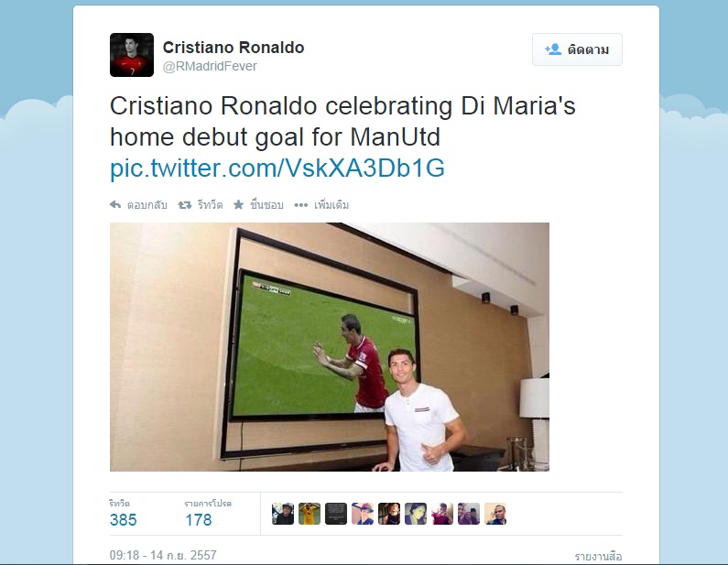Click the tweet timestamp 09:18 - 14 ก.ย. 2557
Image resolution: width=728 pixels, height=565 pixels.
click(163, 555)
